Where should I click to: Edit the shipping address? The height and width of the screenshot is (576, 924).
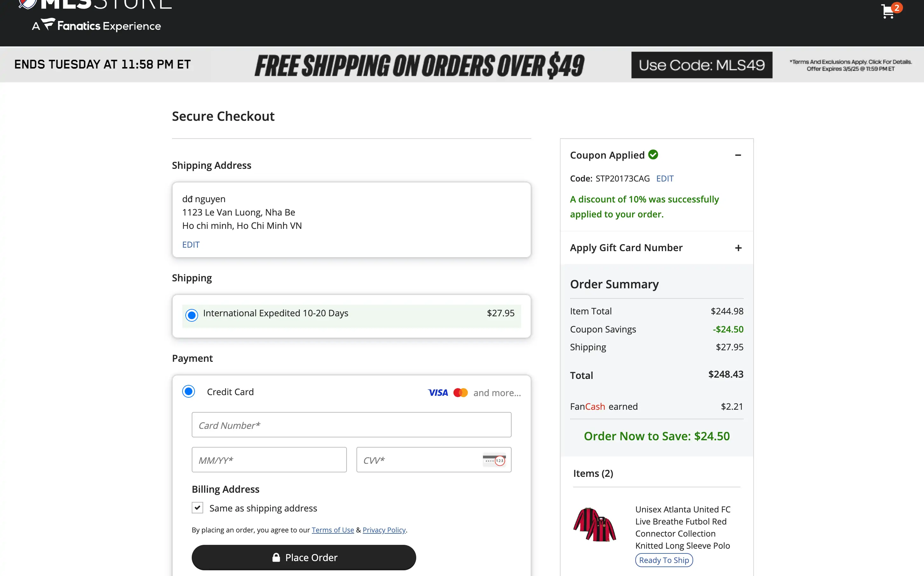tap(190, 244)
